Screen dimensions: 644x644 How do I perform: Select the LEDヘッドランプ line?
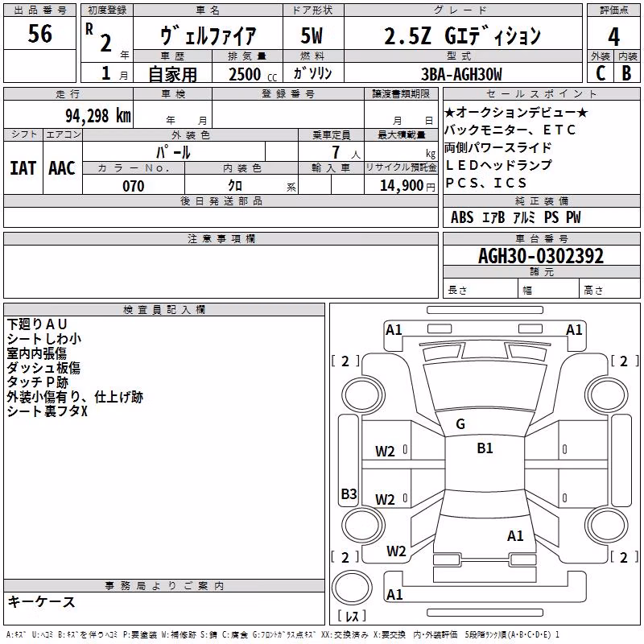(x=498, y=165)
